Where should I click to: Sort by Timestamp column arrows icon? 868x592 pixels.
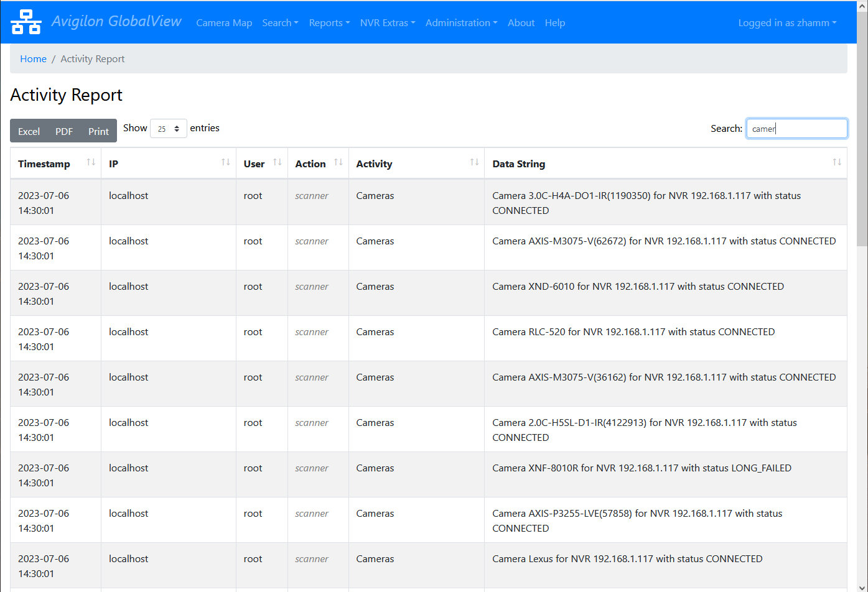[91, 162]
